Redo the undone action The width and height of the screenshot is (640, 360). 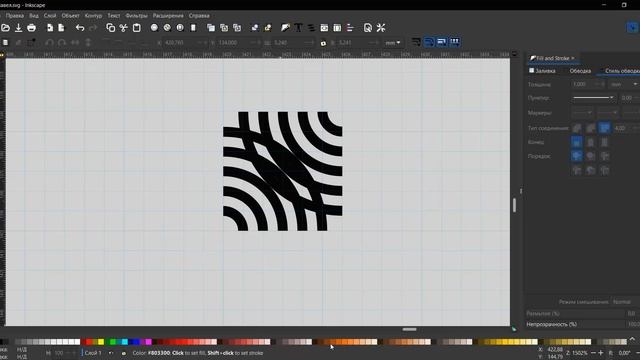(x=93, y=28)
